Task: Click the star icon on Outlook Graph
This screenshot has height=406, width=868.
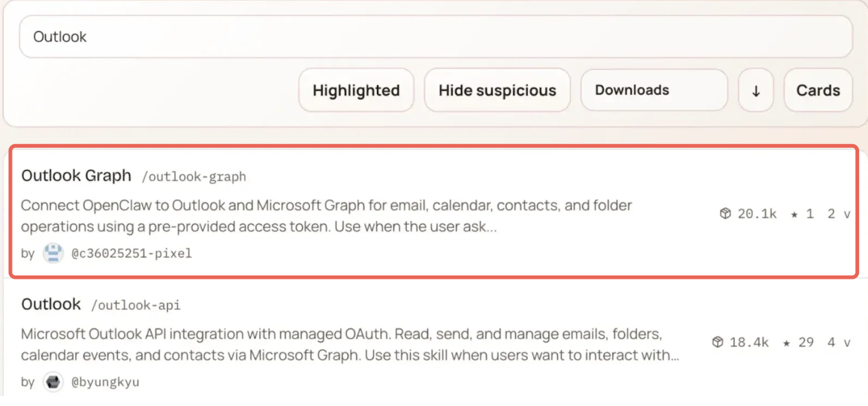Action: coord(794,214)
